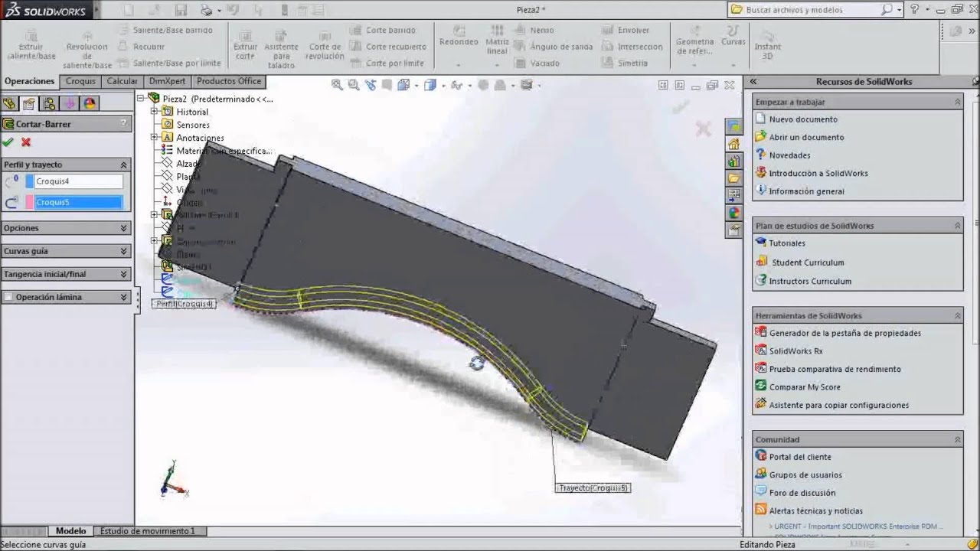Open the View Settings monitor icon
This screenshot has height=551, width=980.
click(x=525, y=85)
